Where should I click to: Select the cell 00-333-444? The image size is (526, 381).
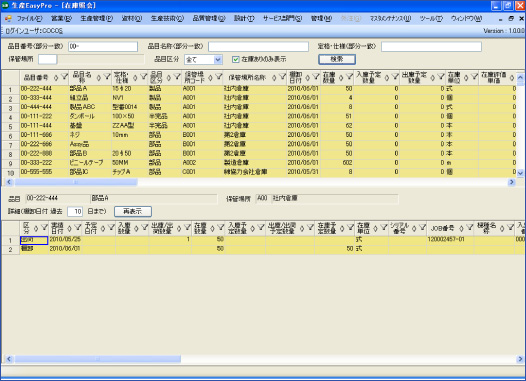point(44,98)
